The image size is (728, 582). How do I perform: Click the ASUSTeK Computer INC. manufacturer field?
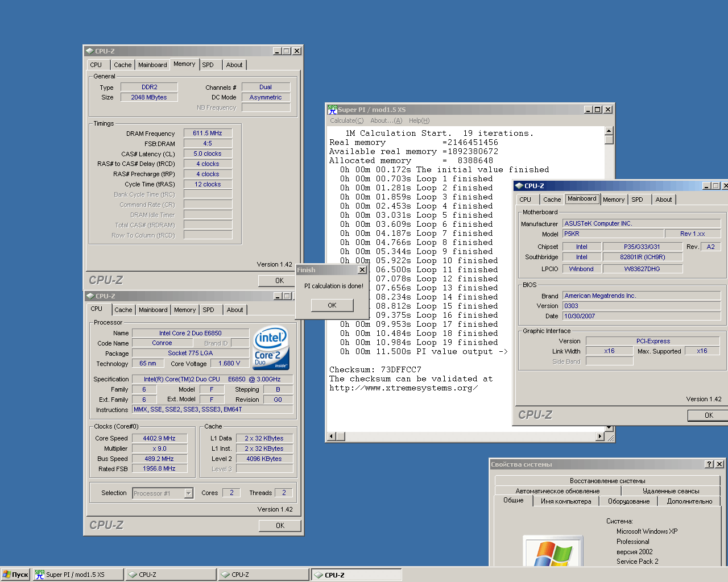(x=642, y=223)
